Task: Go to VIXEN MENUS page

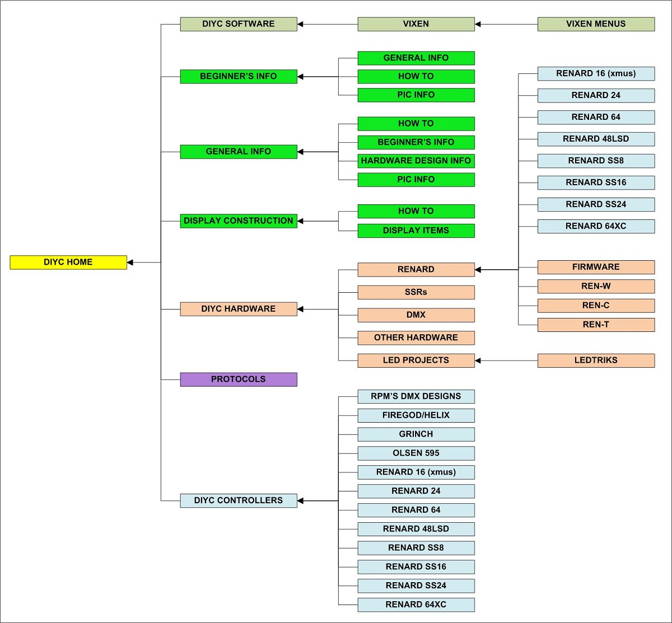Action: point(596,24)
